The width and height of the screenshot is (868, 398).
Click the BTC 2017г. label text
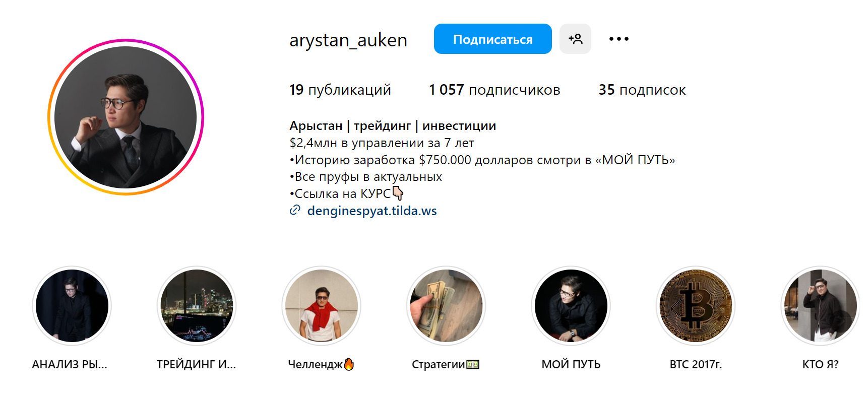696,364
